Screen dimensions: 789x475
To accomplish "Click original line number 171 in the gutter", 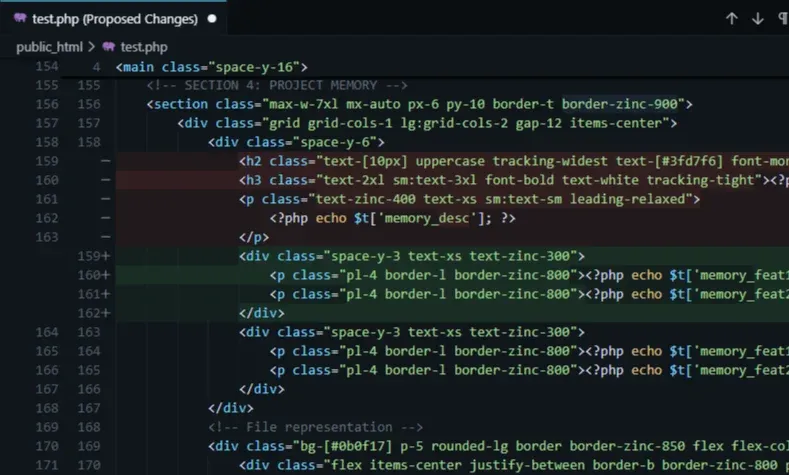I will [x=47, y=465].
